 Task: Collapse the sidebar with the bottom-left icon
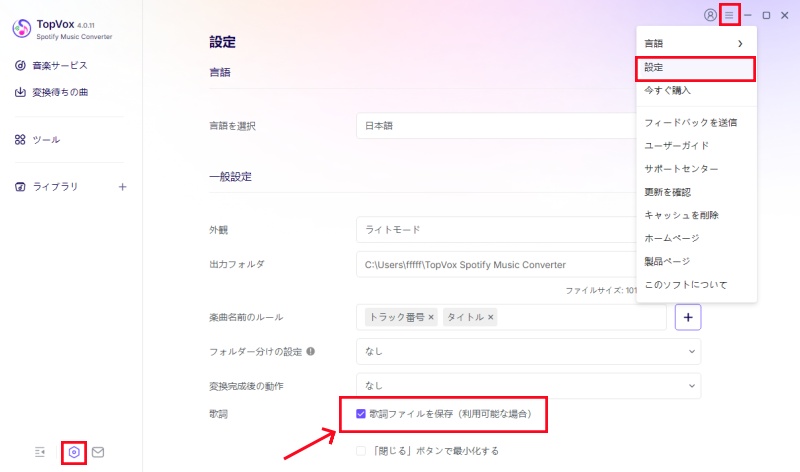[x=40, y=452]
